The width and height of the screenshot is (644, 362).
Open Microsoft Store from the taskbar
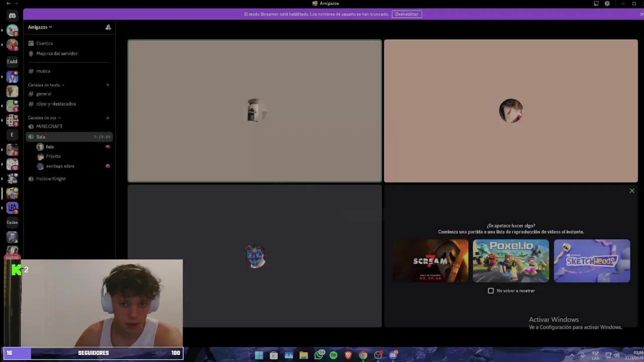(x=274, y=355)
